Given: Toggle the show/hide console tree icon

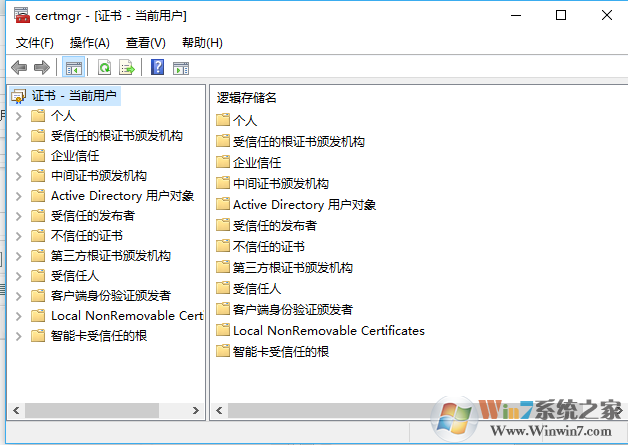Looking at the screenshot, I should (73, 67).
